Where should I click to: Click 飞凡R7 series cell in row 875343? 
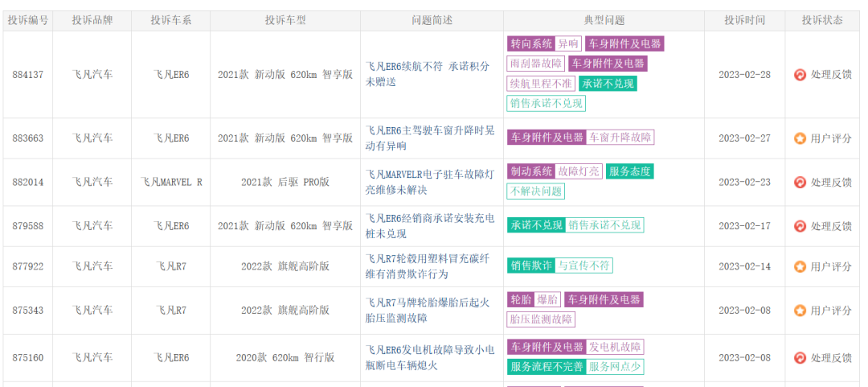[171, 311]
